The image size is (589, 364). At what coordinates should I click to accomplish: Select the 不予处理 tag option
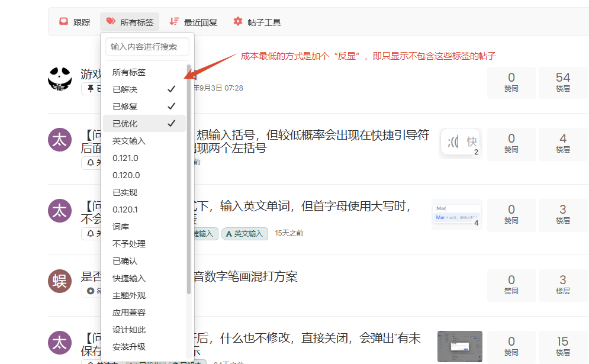click(144, 244)
